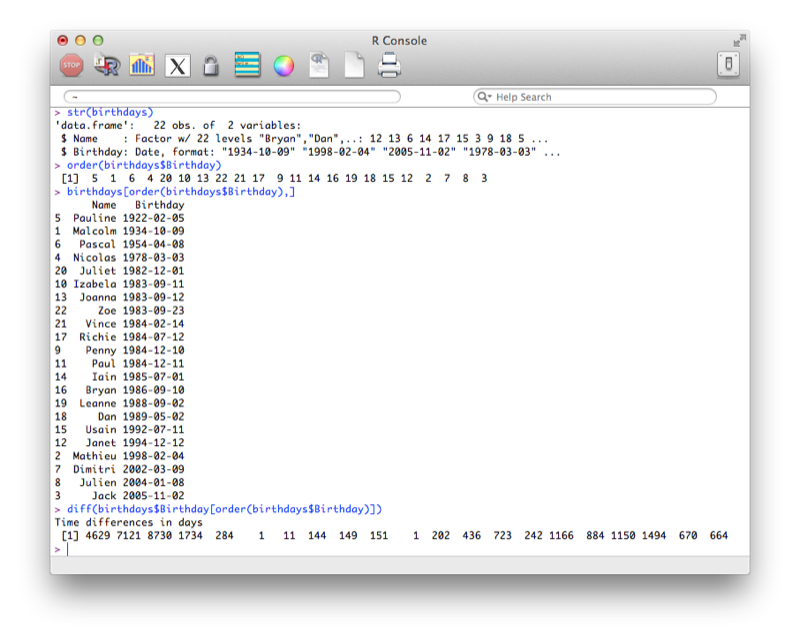The height and width of the screenshot is (644, 800).
Task: Open the source R script icon
Action: (107, 65)
